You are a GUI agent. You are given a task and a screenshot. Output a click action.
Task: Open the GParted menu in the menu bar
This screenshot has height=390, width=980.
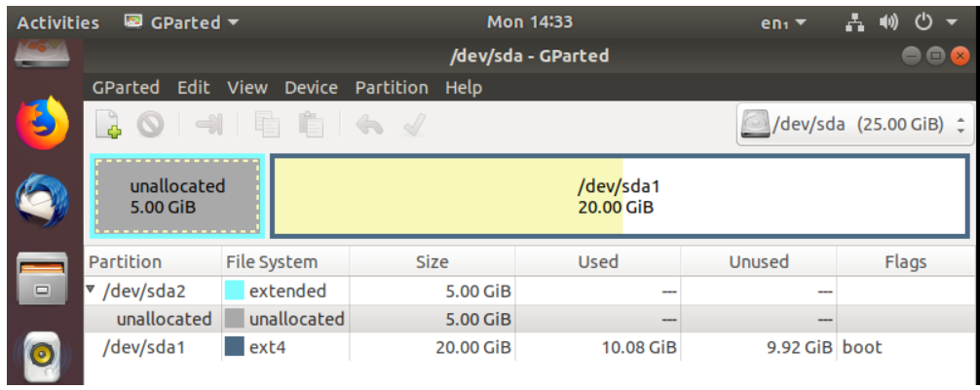pos(126,88)
